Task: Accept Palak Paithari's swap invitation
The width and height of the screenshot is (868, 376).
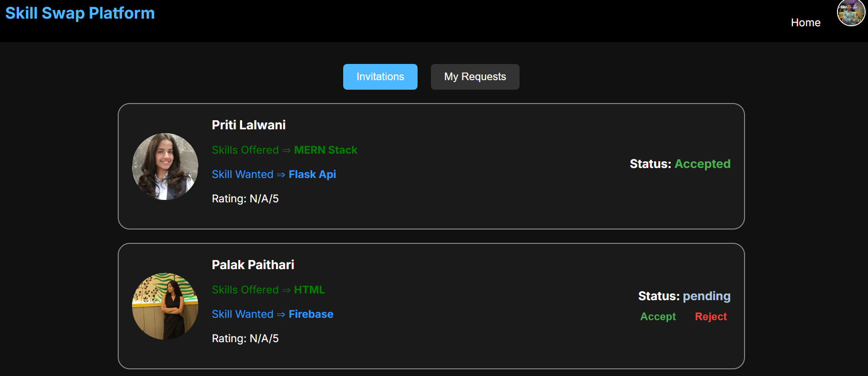Action: tap(658, 316)
